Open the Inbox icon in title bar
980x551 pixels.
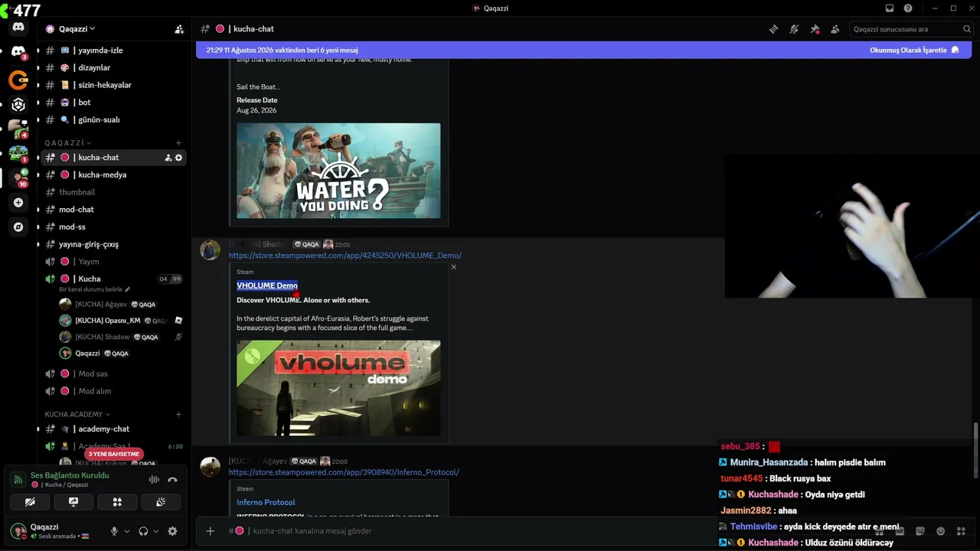coord(890,8)
